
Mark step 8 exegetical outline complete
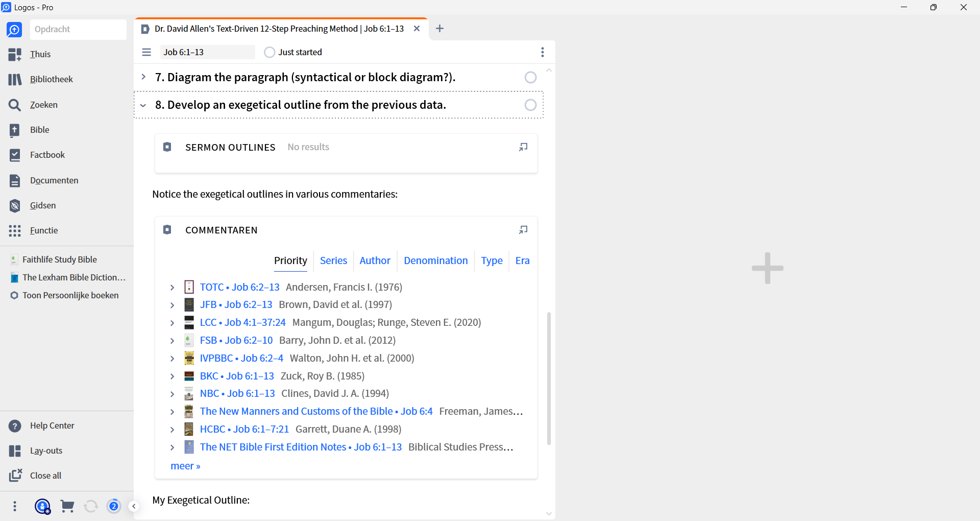point(531,105)
